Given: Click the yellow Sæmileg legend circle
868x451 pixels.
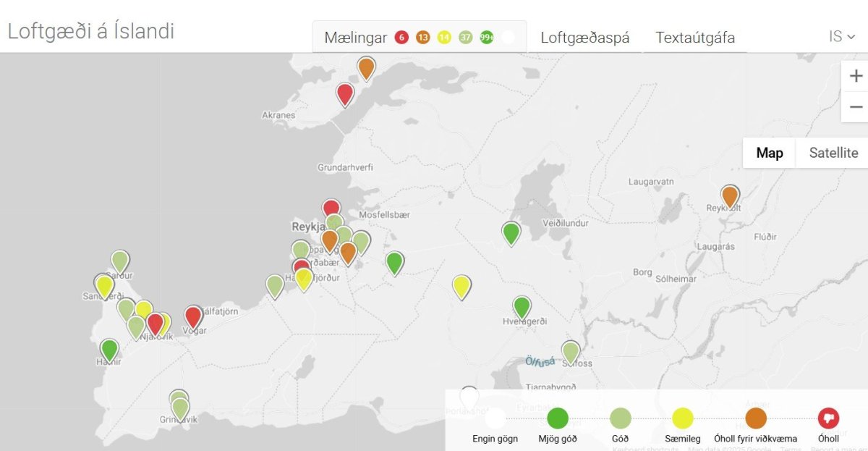Looking at the screenshot, I should point(683,418).
